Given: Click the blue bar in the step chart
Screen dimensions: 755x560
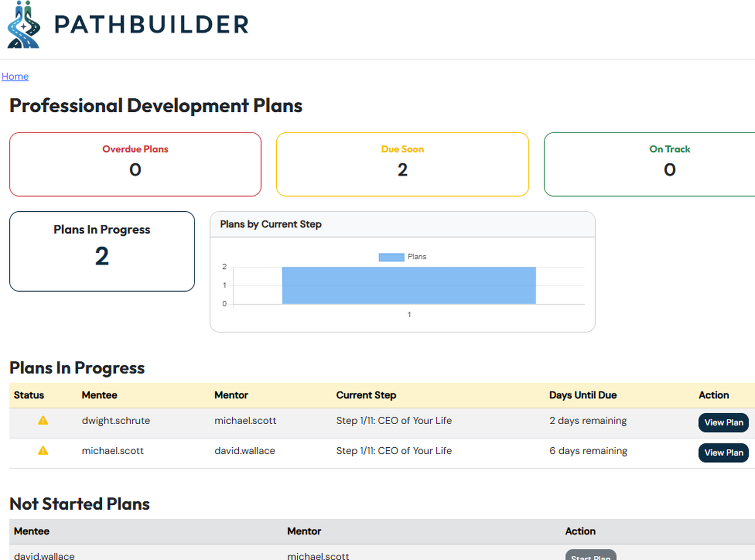Looking at the screenshot, I should pos(409,285).
